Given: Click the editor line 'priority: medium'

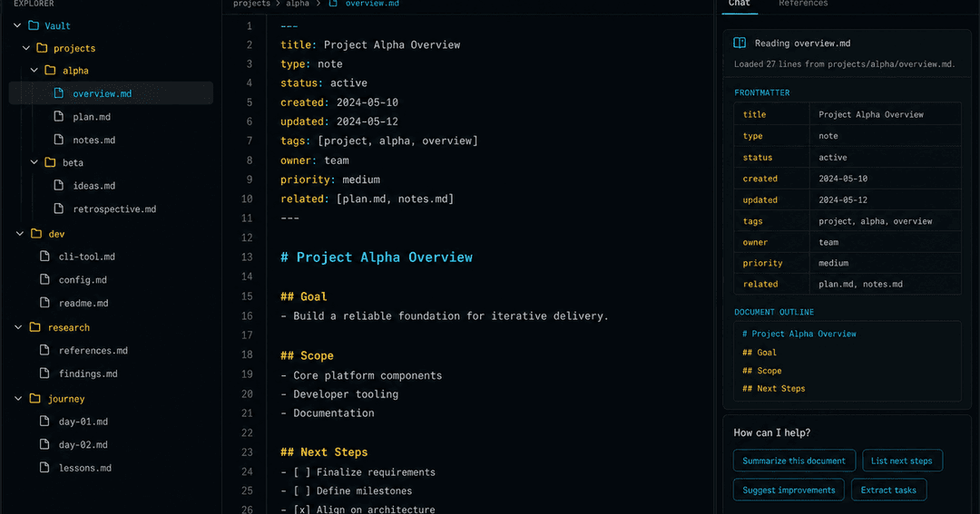Looking at the screenshot, I should click(330, 179).
